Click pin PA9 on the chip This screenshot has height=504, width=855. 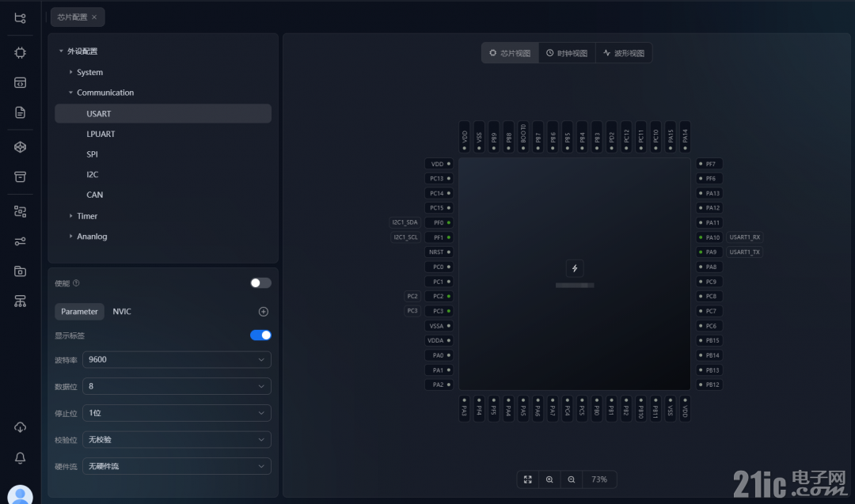(709, 252)
